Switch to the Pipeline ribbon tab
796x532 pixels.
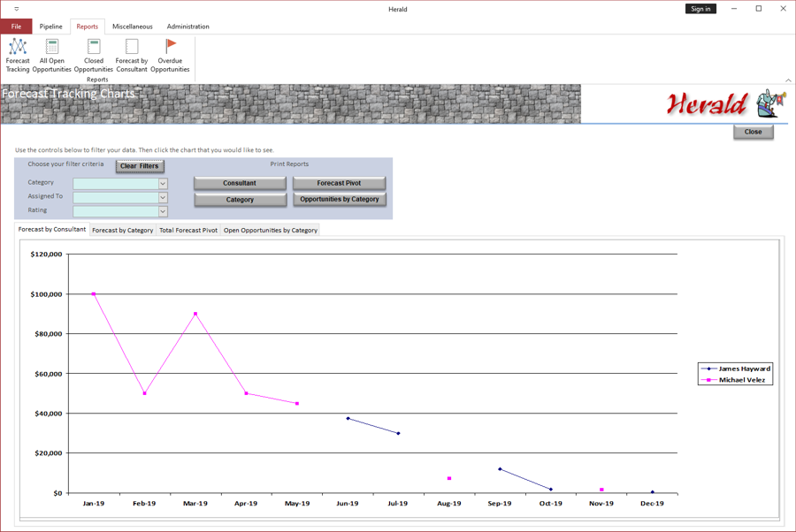pos(50,27)
